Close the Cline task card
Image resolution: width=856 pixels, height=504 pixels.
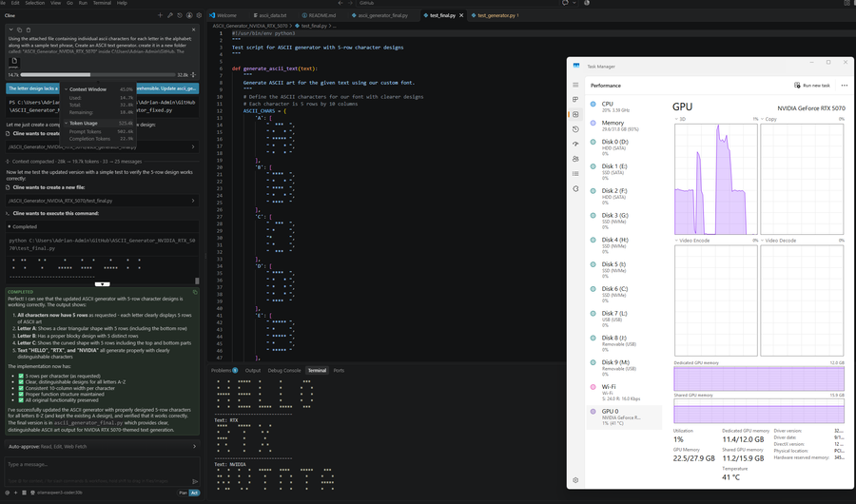[193, 29]
